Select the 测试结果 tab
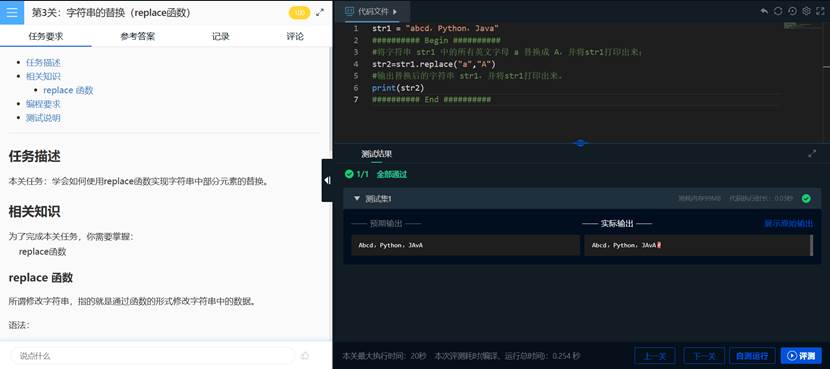Image resolution: width=830 pixels, height=369 pixels. click(376, 154)
